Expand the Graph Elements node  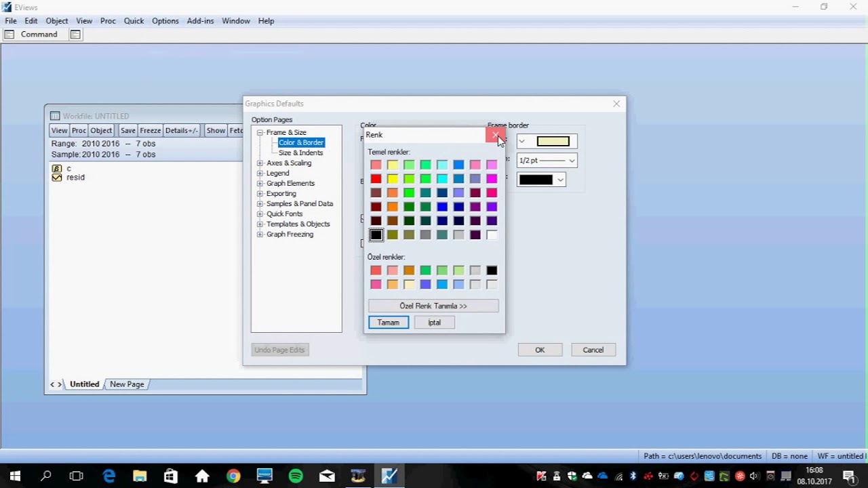pyautogui.click(x=260, y=184)
